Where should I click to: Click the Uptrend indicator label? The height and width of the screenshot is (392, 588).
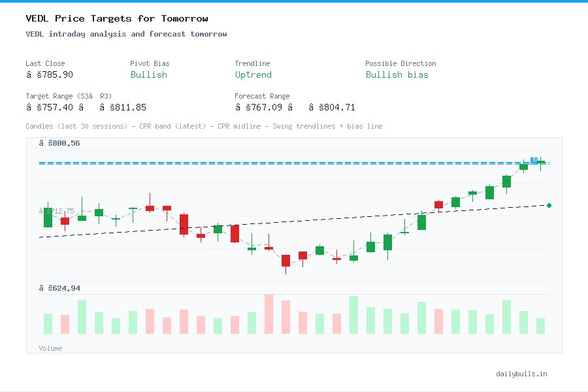pos(253,75)
